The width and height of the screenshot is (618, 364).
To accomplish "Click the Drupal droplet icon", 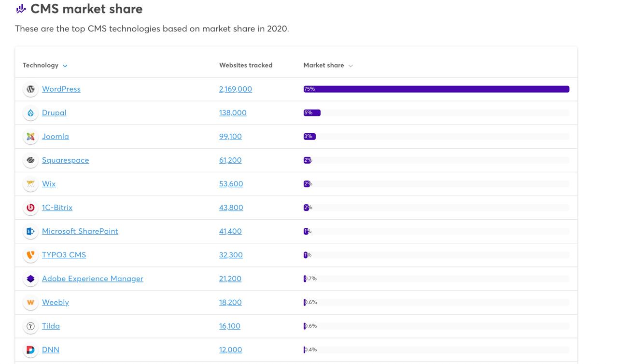I will (30, 113).
